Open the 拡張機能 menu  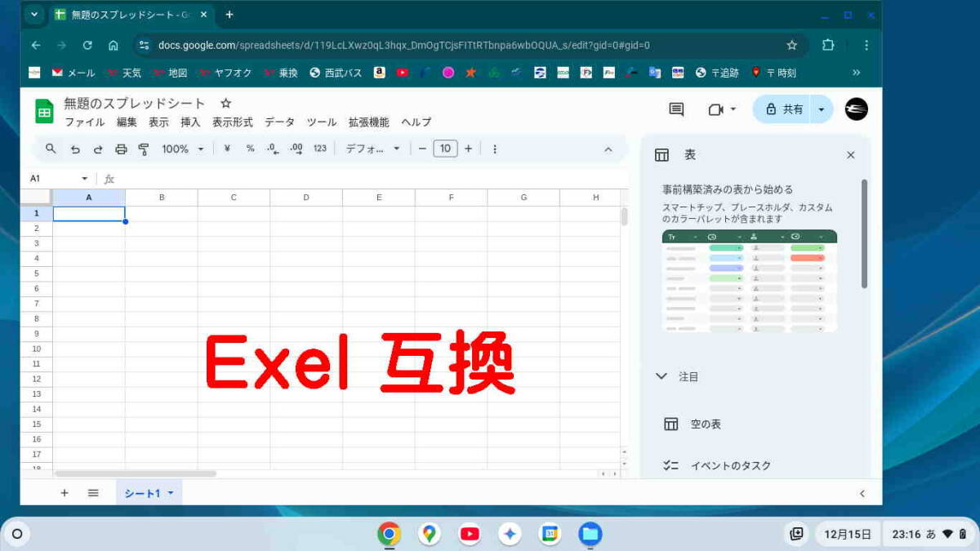368,122
